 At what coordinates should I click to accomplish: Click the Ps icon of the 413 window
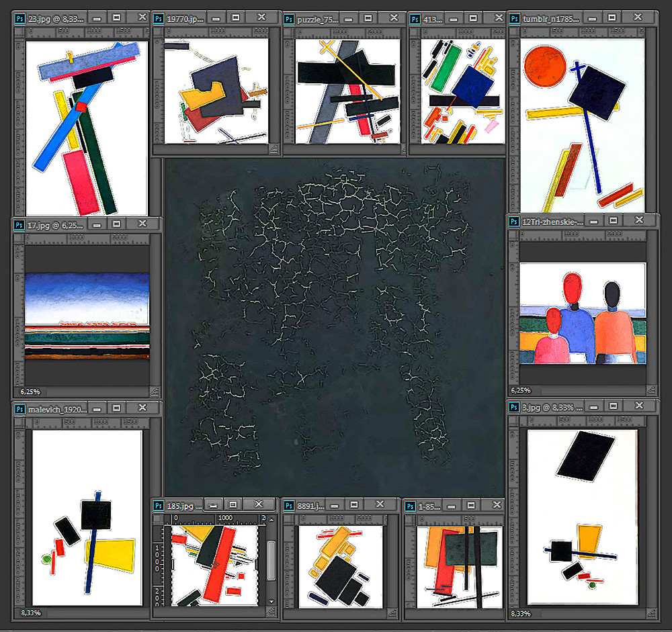(415, 19)
